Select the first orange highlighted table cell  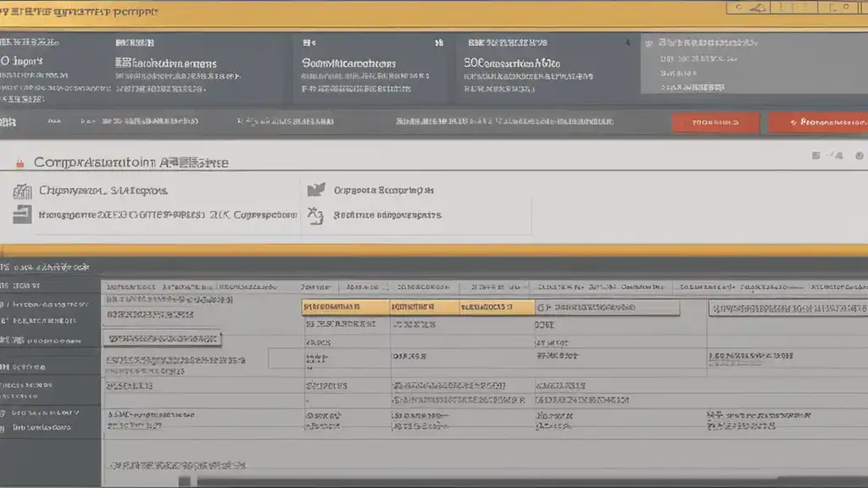(x=346, y=307)
